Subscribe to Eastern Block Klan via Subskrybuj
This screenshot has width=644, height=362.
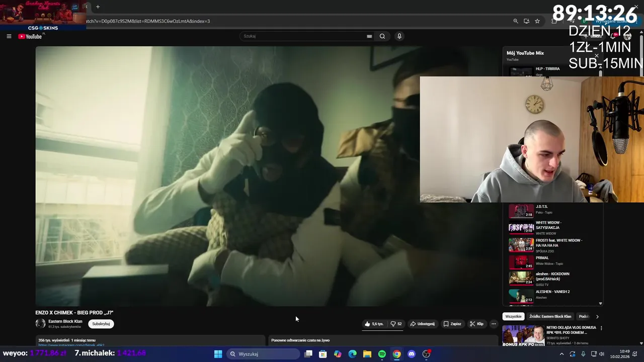click(x=101, y=324)
